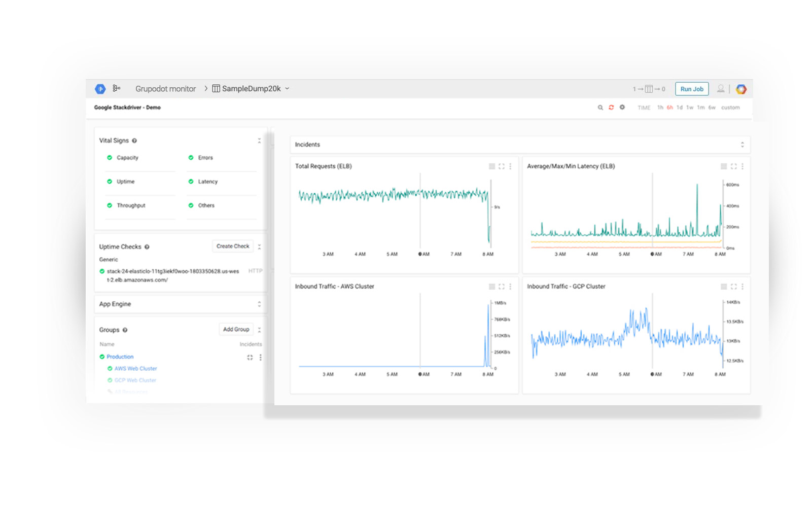Click the Others vital sign status
The image size is (812, 529).
pyautogui.click(x=201, y=205)
